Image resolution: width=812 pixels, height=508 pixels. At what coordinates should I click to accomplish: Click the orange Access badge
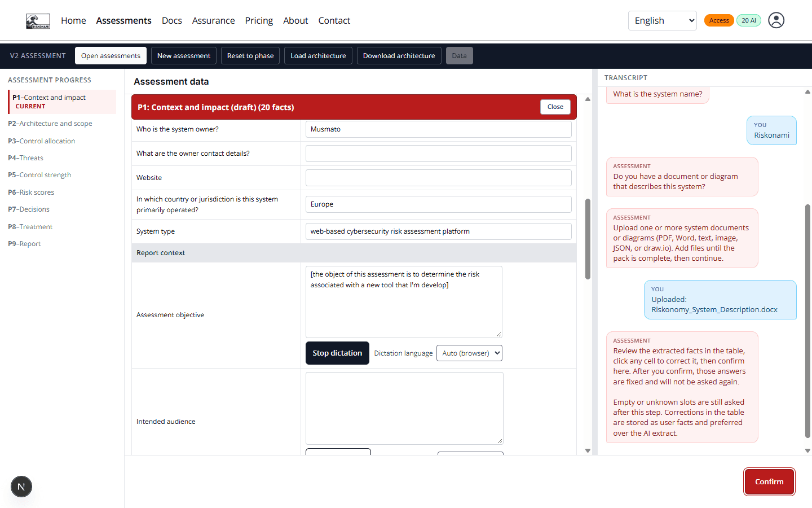[x=719, y=20]
